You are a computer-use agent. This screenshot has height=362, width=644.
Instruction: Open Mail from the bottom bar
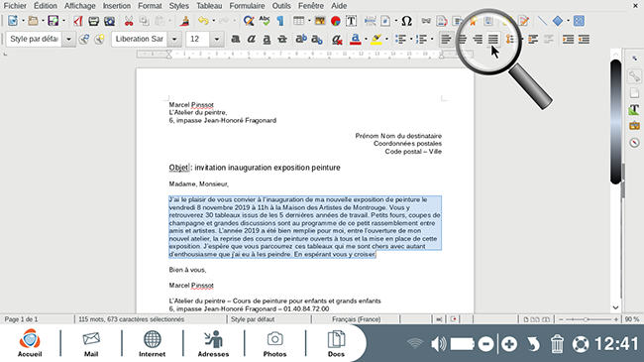91,343
